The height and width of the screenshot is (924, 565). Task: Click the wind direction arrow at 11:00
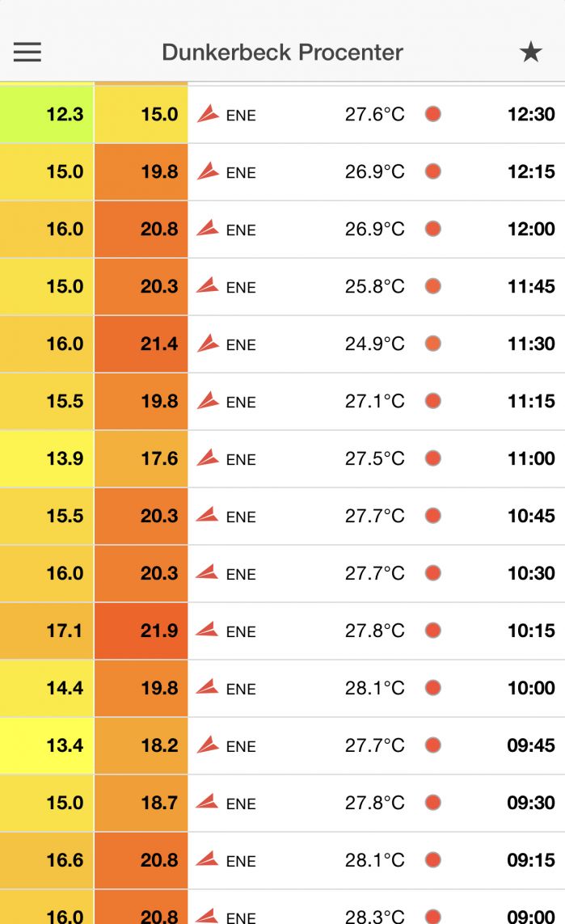tap(209, 458)
